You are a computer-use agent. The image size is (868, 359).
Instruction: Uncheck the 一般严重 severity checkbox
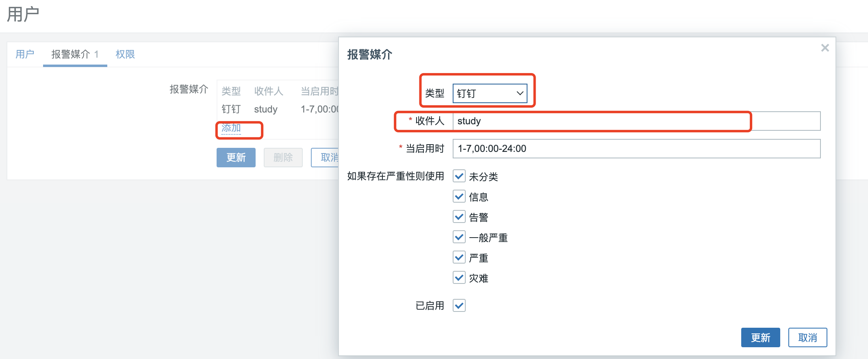[459, 237]
